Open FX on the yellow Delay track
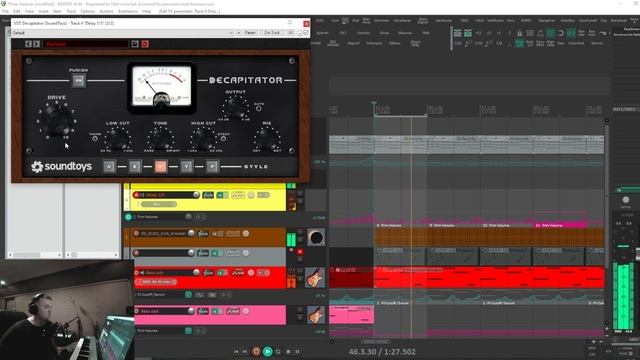 pyautogui.click(x=208, y=195)
